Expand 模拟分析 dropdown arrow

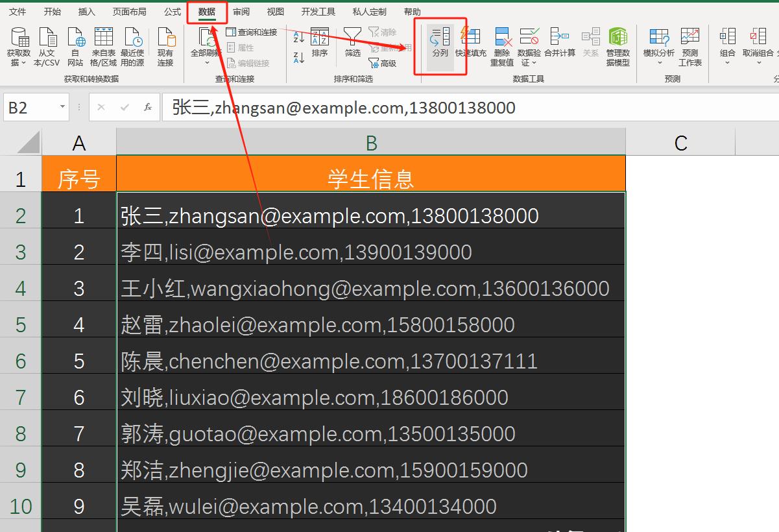coord(659,63)
